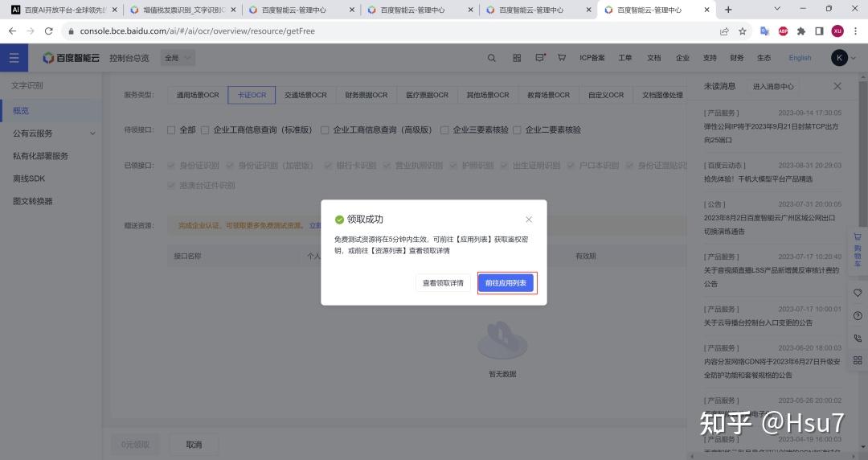Expand the user account chevron next to avatar

[853, 58]
